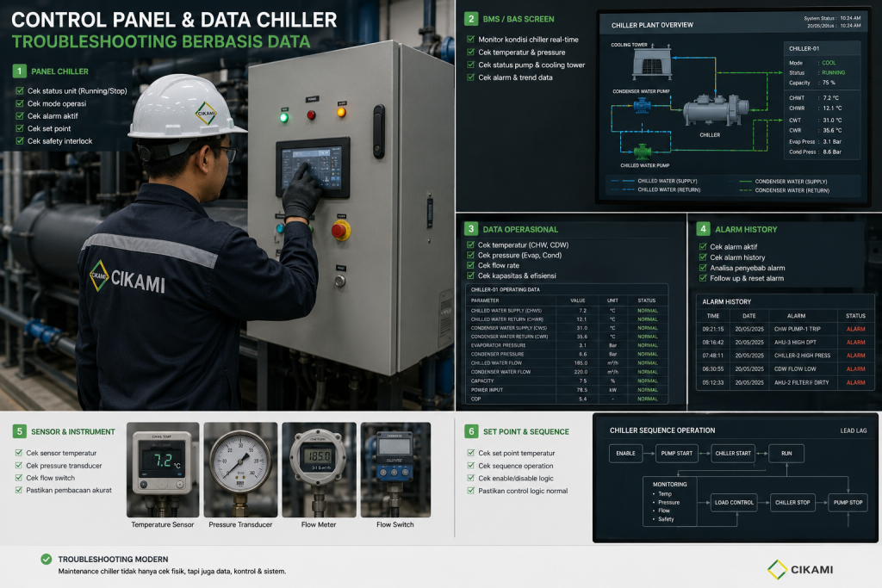Click the PUMP START sequence box
The image size is (882, 588).
pyautogui.click(x=677, y=453)
